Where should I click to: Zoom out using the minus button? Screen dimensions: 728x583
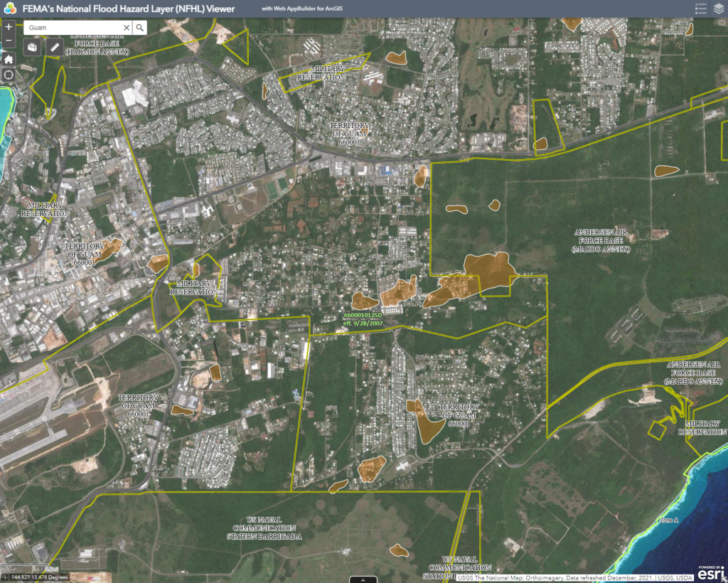[x=9, y=42]
